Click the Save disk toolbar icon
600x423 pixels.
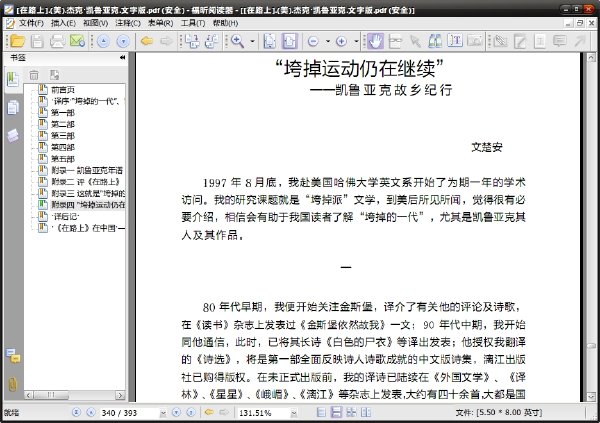pyautogui.click(x=37, y=41)
